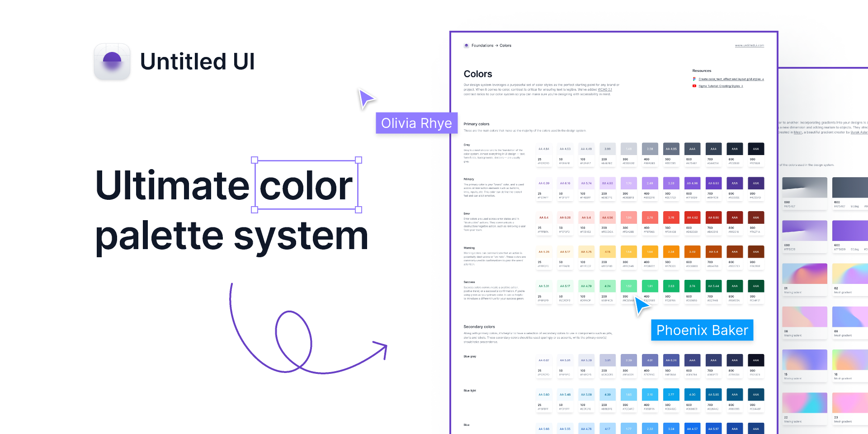Image resolution: width=868 pixels, height=434 pixels.
Task: Select the Blue row AA 4.57 swatch
Action: click(x=692, y=429)
